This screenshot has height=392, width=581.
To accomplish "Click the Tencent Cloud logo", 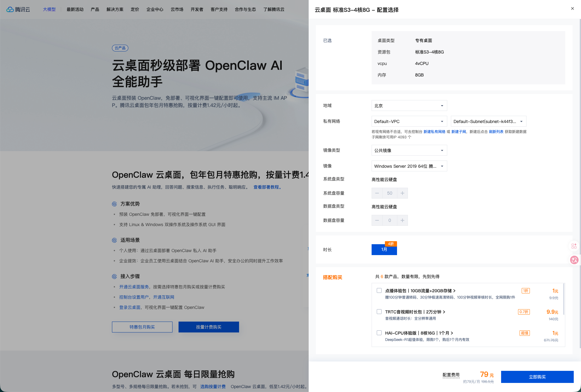I will click(18, 9).
